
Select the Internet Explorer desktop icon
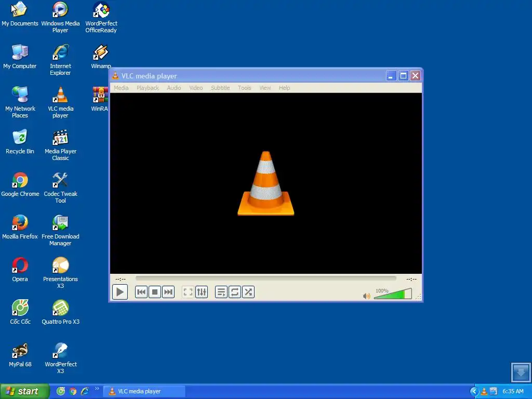60,60
